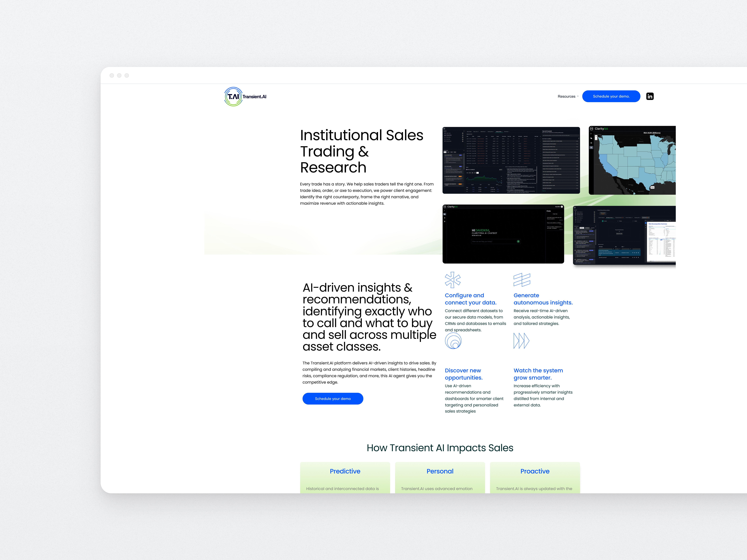Viewport: 747px width, 560px height.
Task: Click the Transient.AI circular logo
Action: click(233, 97)
